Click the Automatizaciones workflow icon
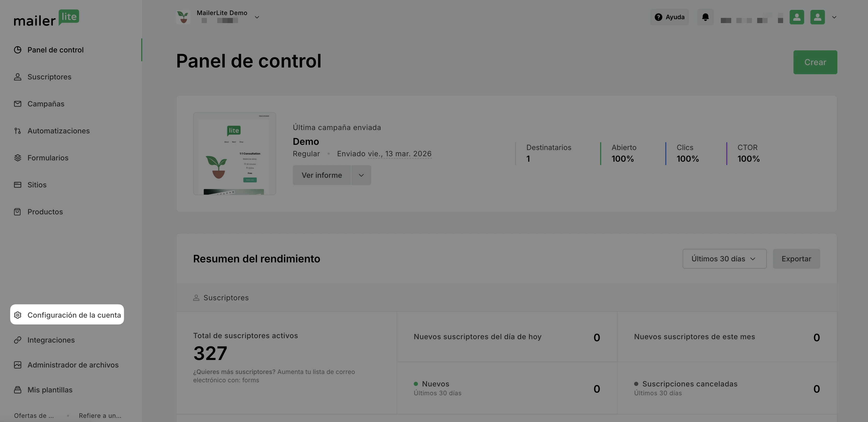The image size is (868, 422). click(x=18, y=131)
